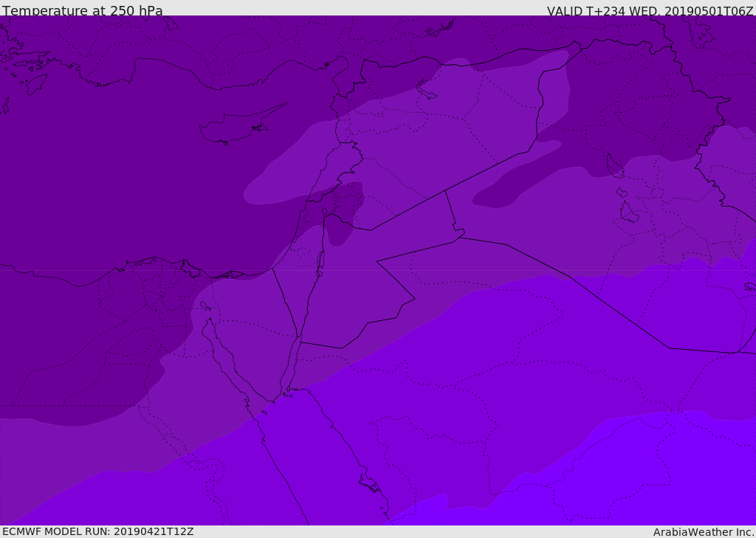Click the 'Temperature at 250 hPa' title
This screenshot has height=538, width=756.
tap(83, 10)
